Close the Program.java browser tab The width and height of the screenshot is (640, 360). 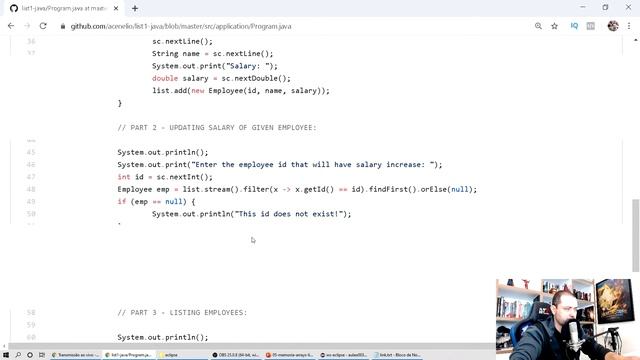click(116, 8)
